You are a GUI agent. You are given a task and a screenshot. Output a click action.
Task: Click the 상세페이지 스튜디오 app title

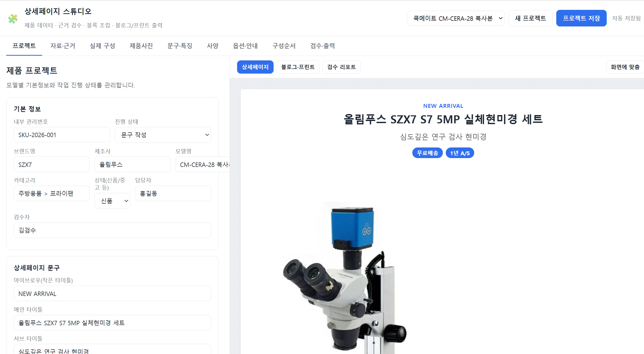click(58, 11)
